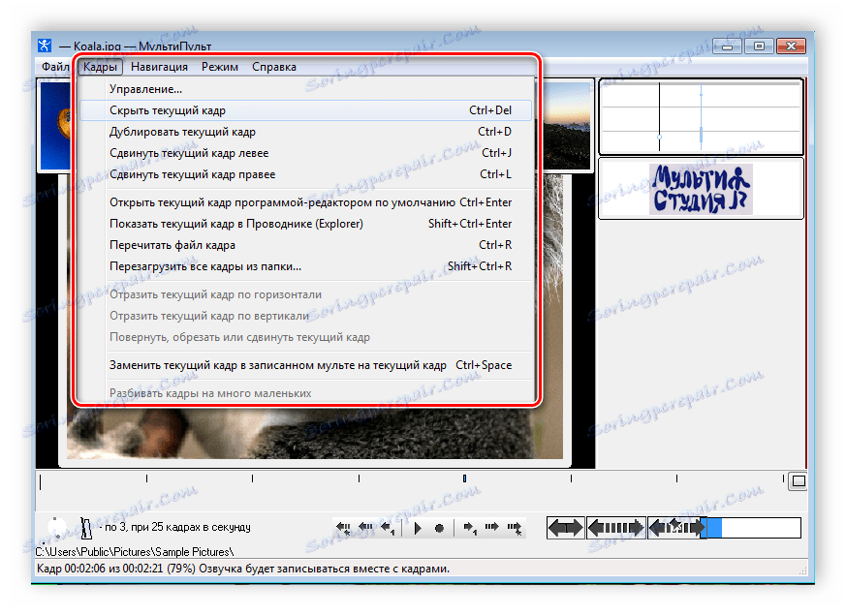Click the record dot button

[x=439, y=529]
